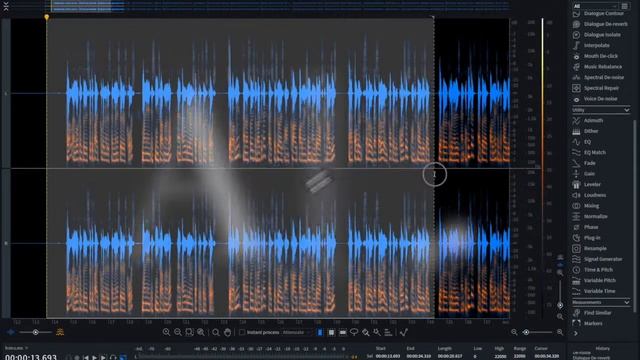Click the History panel header
Screen dimensions: 640x360
pos(602,348)
